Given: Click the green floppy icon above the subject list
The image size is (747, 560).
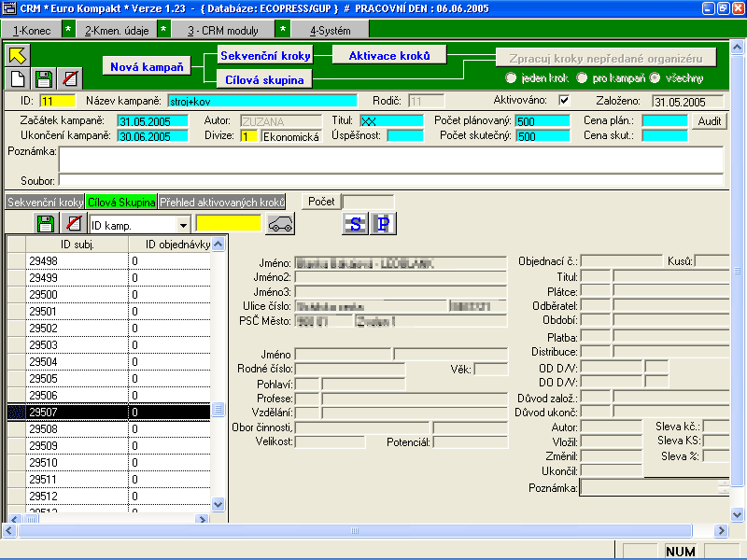Looking at the screenshot, I should click(x=45, y=223).
